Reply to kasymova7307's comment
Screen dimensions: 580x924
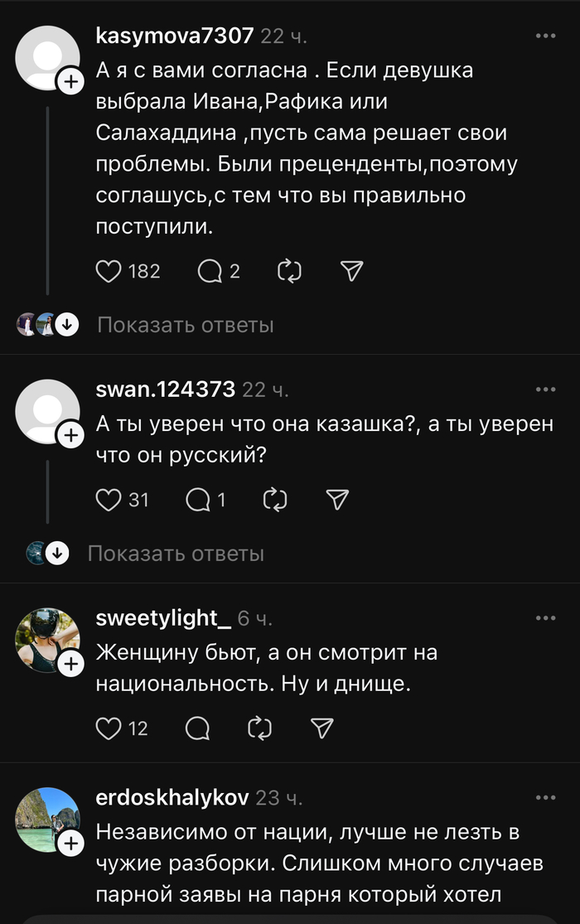click(x=209, y=271)
